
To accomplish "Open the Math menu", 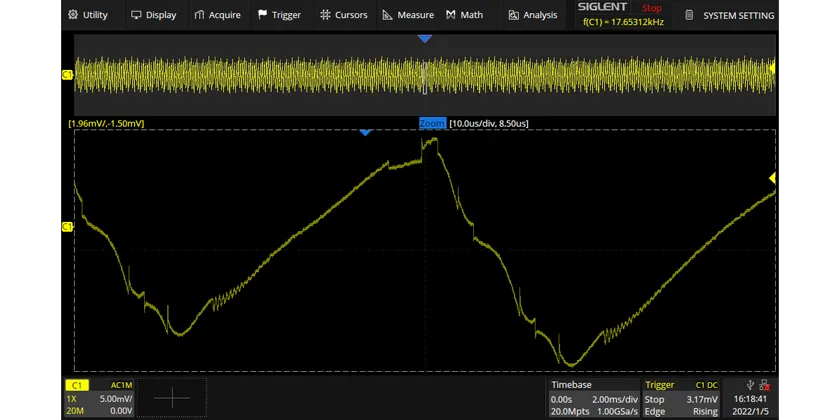I will tap(464, 15).
